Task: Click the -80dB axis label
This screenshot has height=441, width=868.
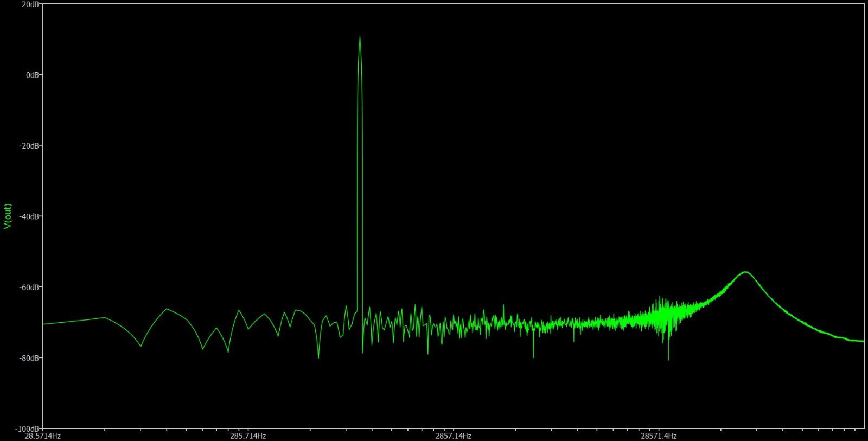Action: coord(30,358)
